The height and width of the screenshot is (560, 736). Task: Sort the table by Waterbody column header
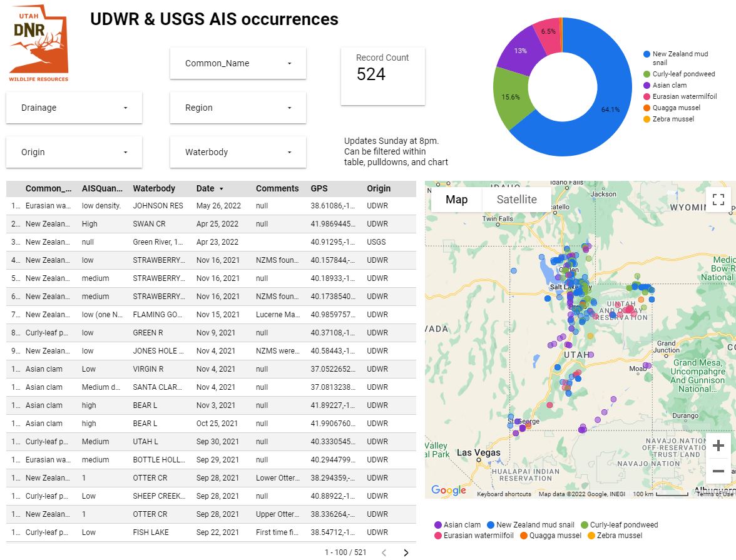(154, 188)
